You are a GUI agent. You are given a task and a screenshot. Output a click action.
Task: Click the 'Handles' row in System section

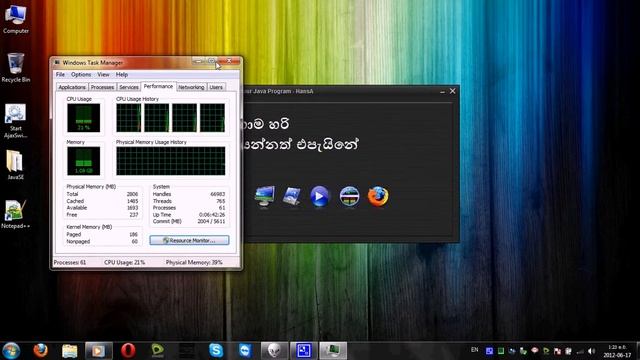tap(189, 194)
